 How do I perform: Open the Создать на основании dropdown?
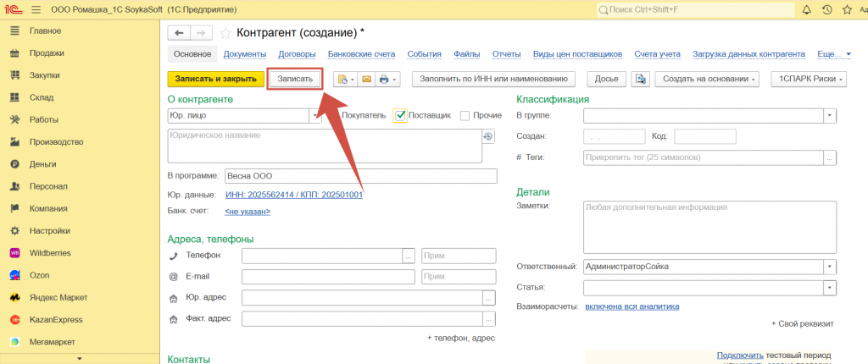point(709,80)
